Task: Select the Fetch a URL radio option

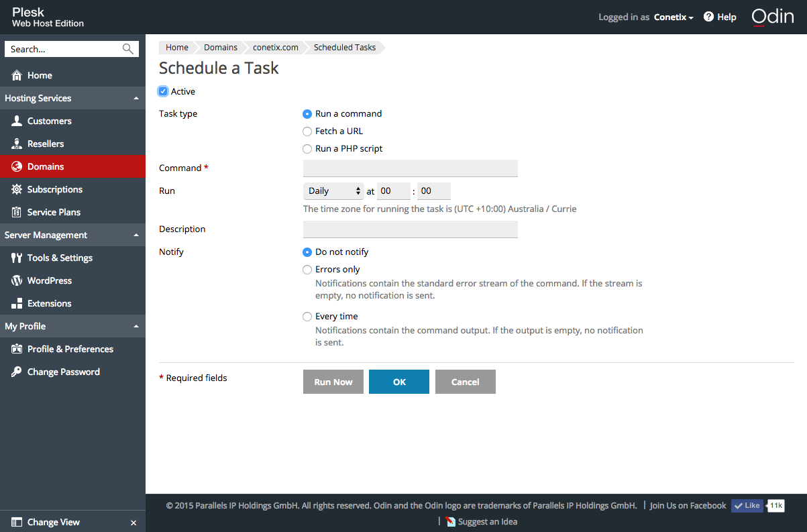Action: (x=307, y=131)
